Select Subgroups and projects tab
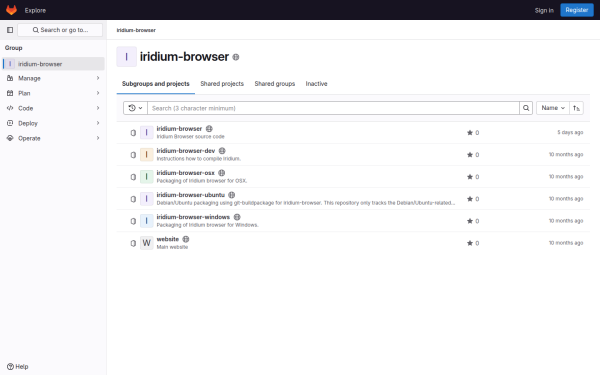This screenshot has height=375, width=600. pos(156,84)
